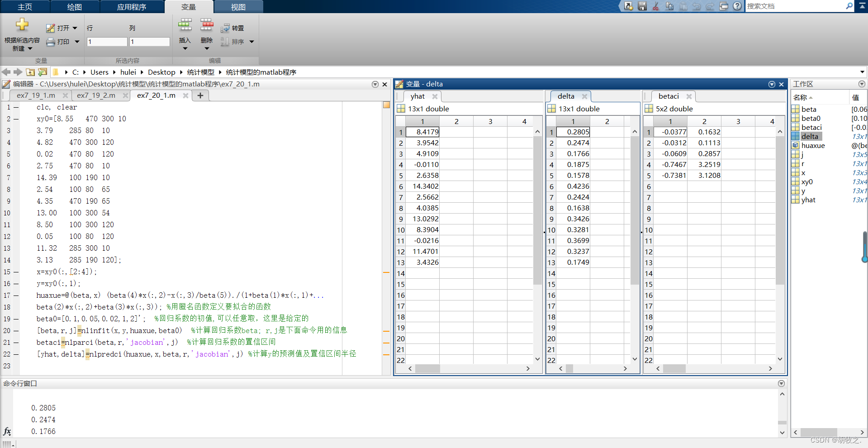Screen dimensions: 868x448
Task: Switch to the 绘图 (Plots) tab
Action: tap(75, 7)
